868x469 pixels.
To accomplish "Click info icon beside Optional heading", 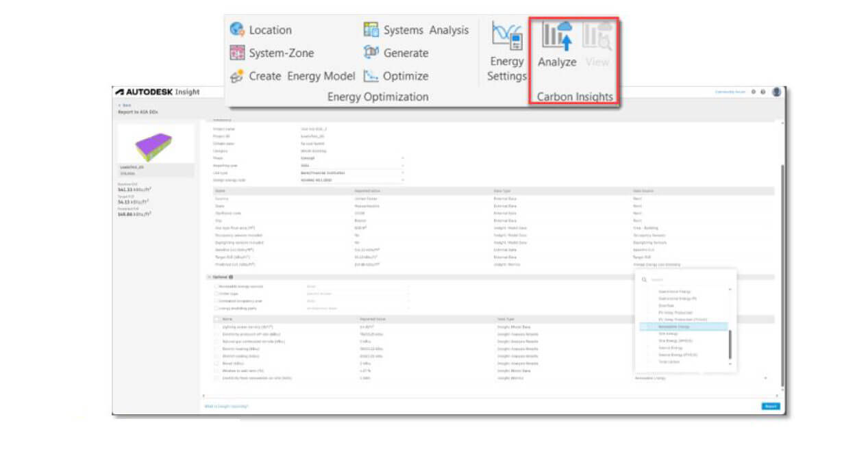I will pos(230,277).
